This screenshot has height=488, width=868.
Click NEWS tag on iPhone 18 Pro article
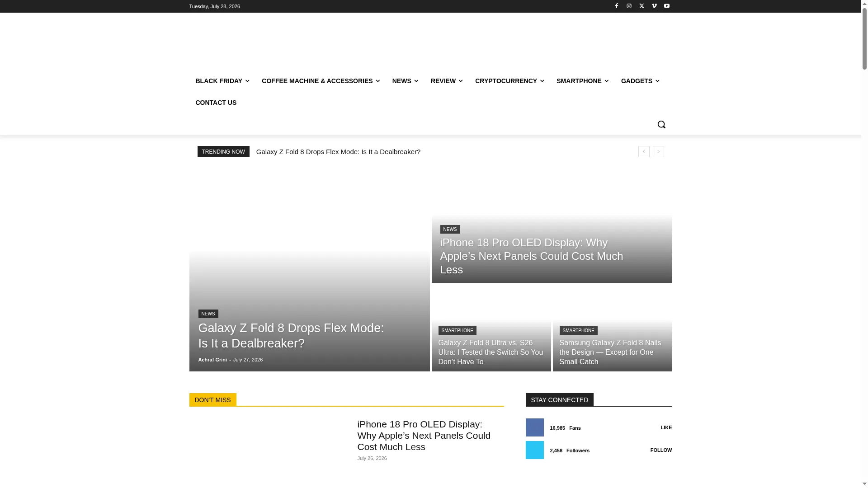coord(450,230)
